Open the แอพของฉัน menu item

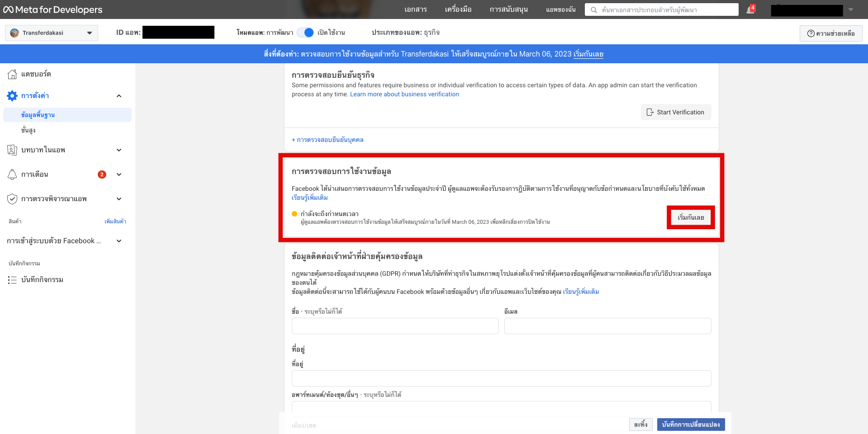click(560, 9)
